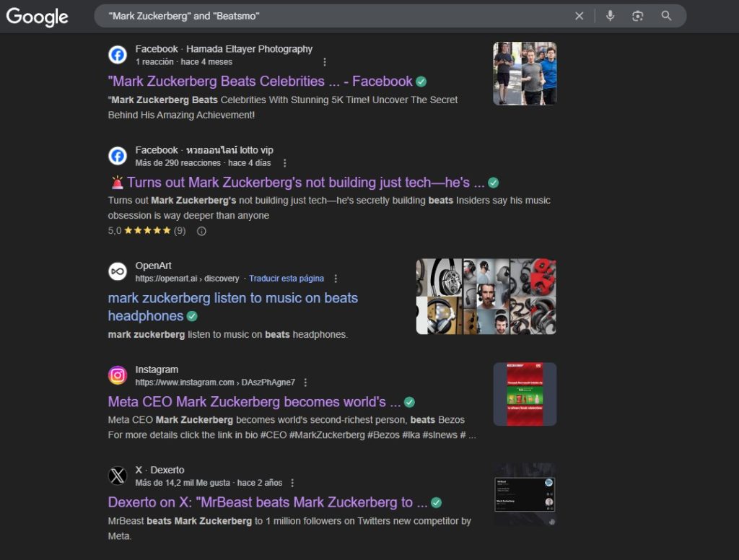Viewport: 739px width, 560px height.
Task: Click "Facebook · Hamada Eltayer Photography" source name
Action: pyautogui.click(x=224, y=49)
